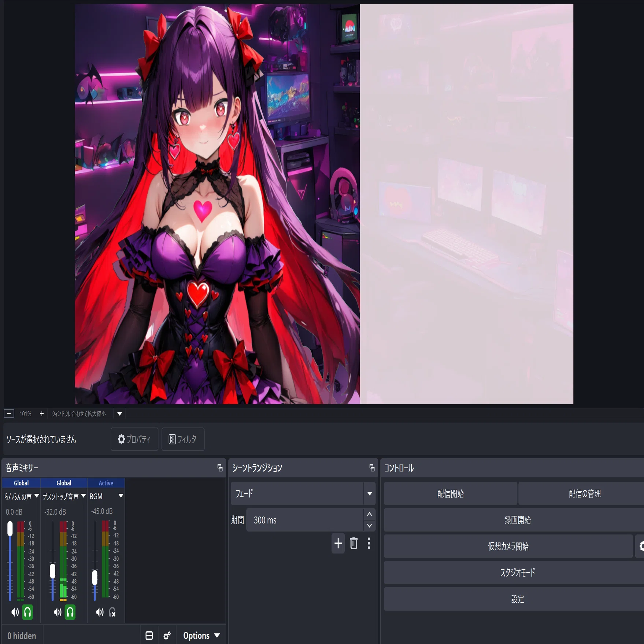Click the -45.0 dB level readout
Image resolution: width=644 pixels, height=644 pixels.
pyautogui.click(x=102, y=511)
